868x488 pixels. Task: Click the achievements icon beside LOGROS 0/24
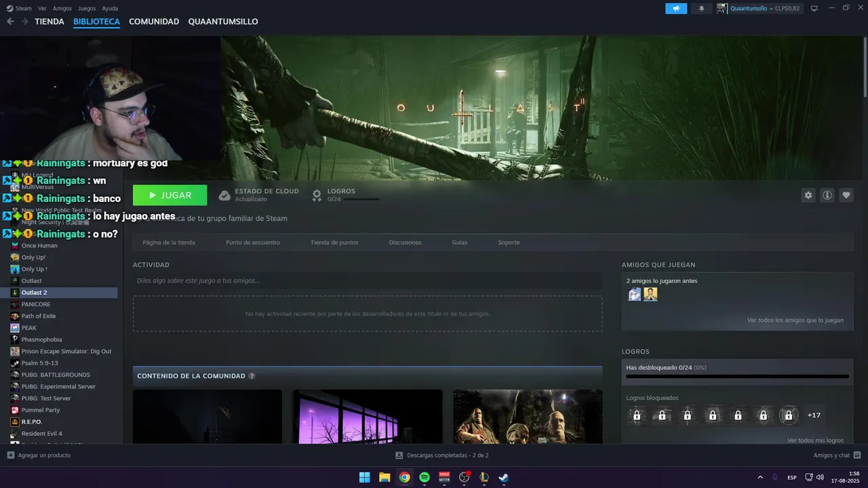[317, 195]
